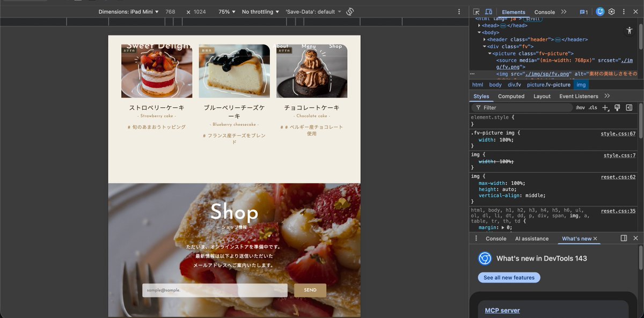
Task: Click the height field showing 1024
Action: (200, 12)
